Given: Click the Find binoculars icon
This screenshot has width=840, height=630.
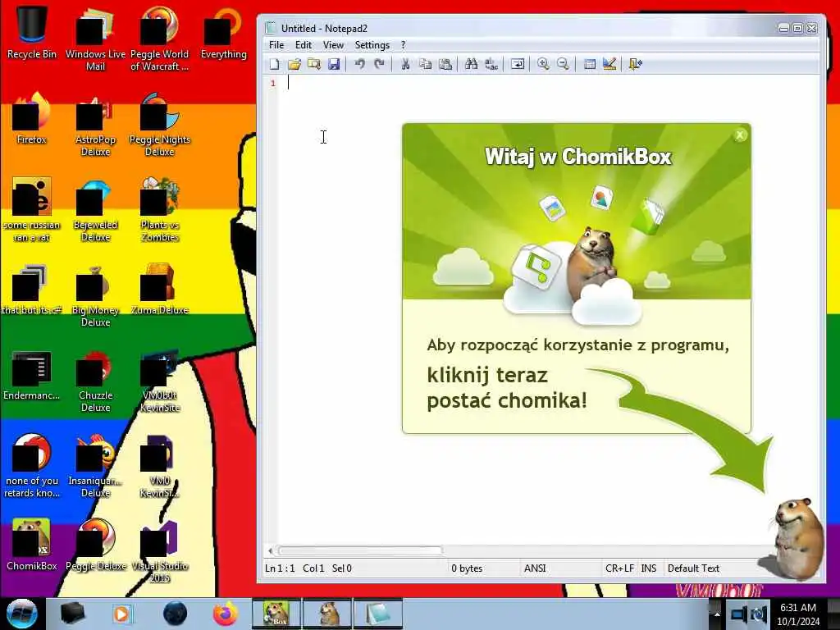Looking at the screenshot, I should [x=472, y=64].
